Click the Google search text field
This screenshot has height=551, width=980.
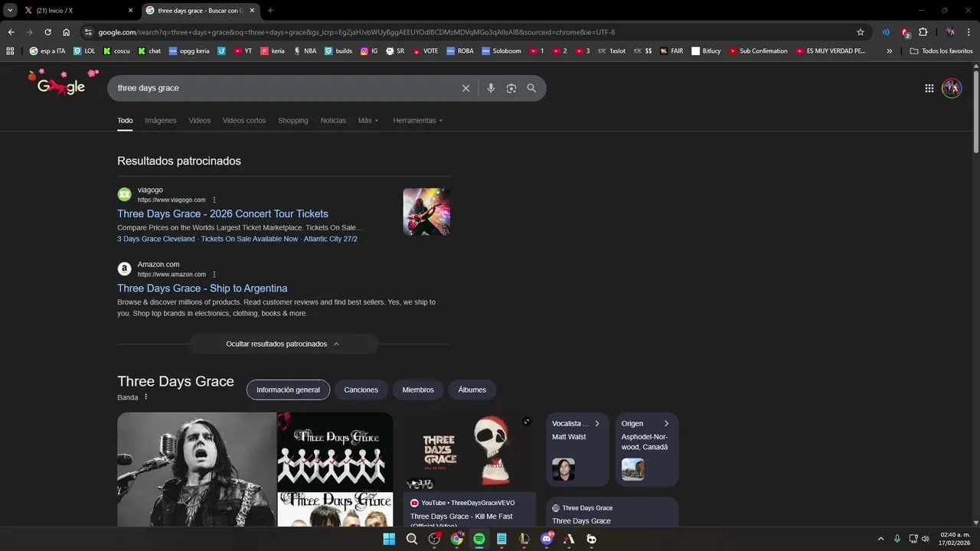283,88
